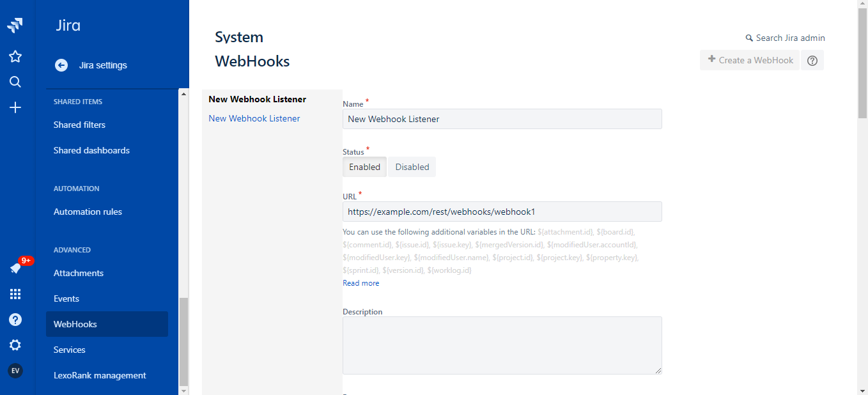Open starred and recent items
The image size is (868, 395).
[x=15, y=56]
